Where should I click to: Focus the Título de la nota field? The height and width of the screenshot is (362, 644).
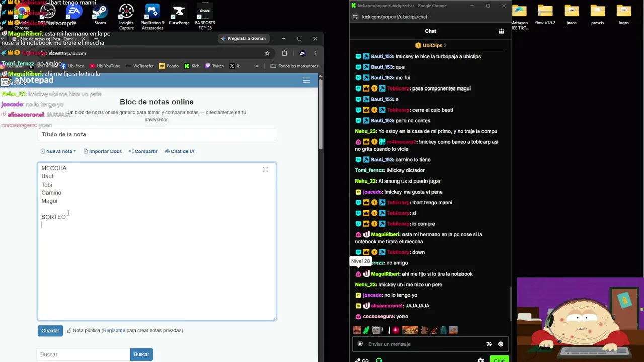click(156, 134)
